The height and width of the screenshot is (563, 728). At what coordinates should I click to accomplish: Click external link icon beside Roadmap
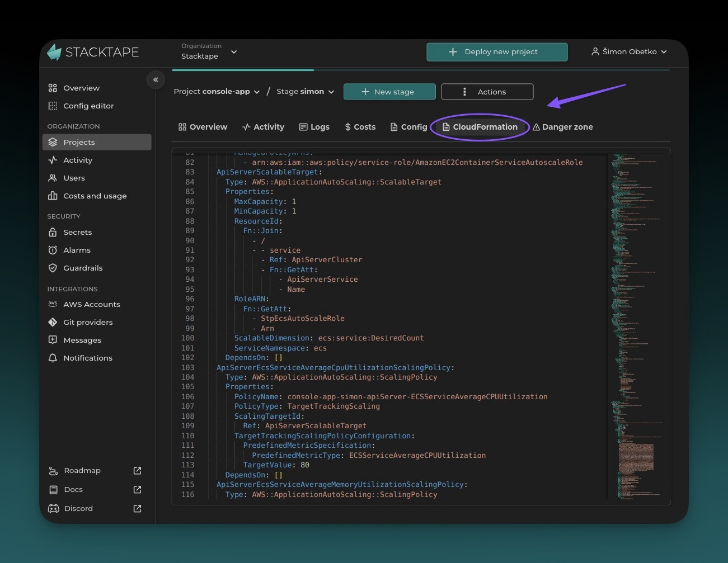tap(137, 471)
